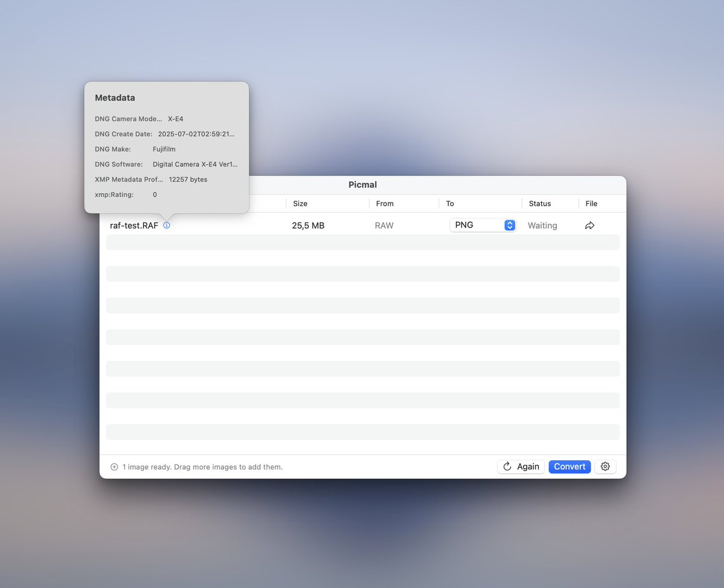
Task: Click the Size column header
Action: click(x=300, y=203)
